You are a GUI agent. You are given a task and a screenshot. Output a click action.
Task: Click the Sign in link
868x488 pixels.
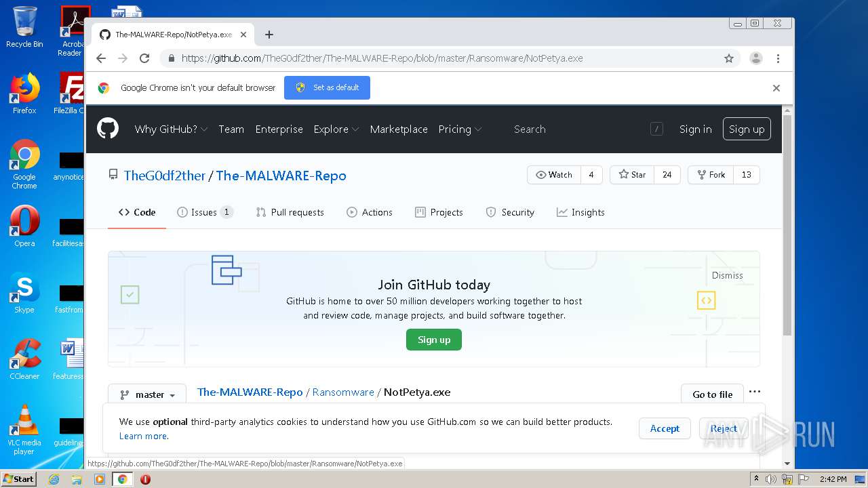tap(696, 129)
